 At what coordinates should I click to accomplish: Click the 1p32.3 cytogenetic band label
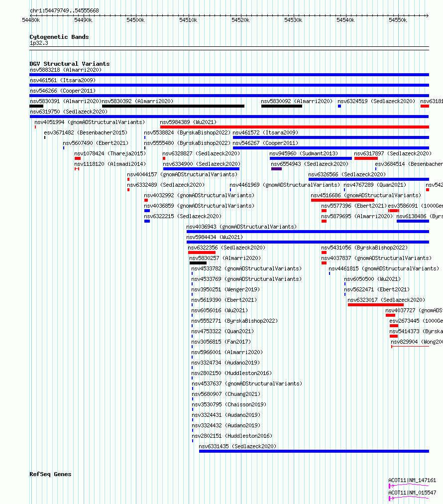coord(39,43)
